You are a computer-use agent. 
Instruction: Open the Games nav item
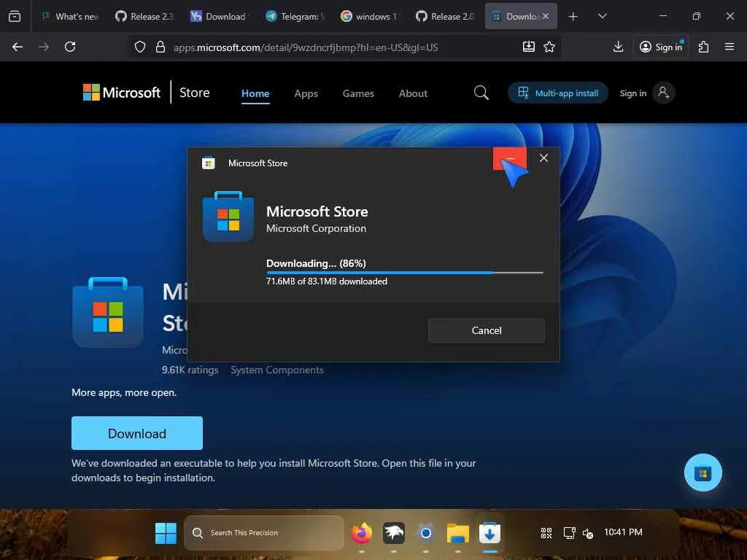point(358,93)
